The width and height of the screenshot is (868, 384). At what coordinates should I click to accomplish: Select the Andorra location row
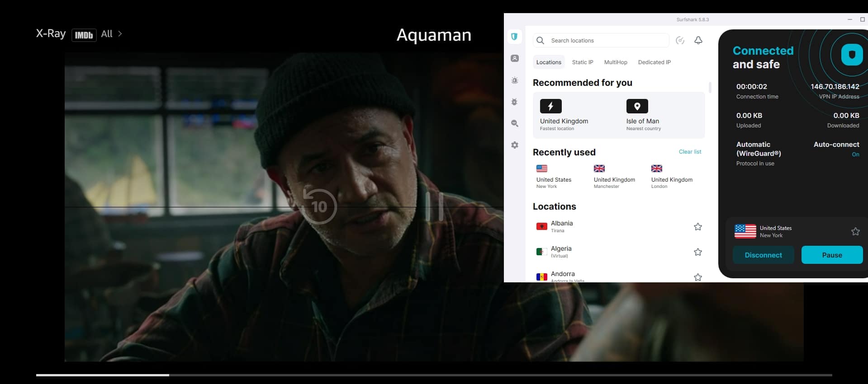tap(619, 276)
